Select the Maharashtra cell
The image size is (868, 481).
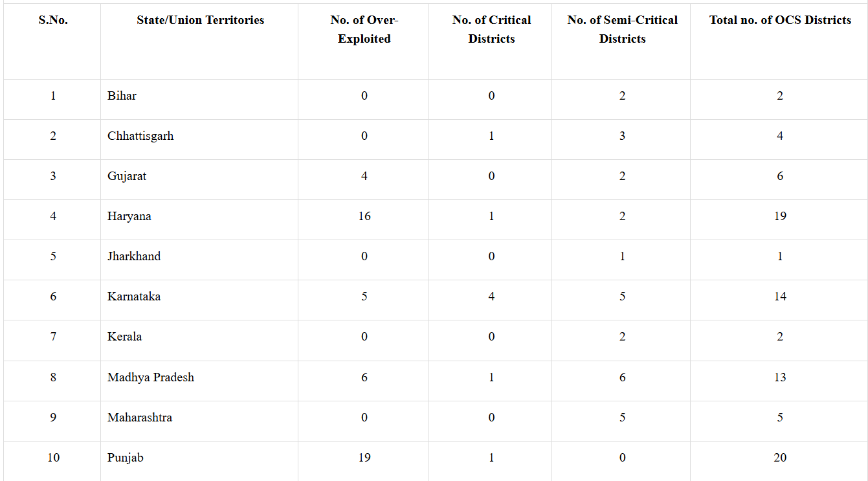coord(140,418)
